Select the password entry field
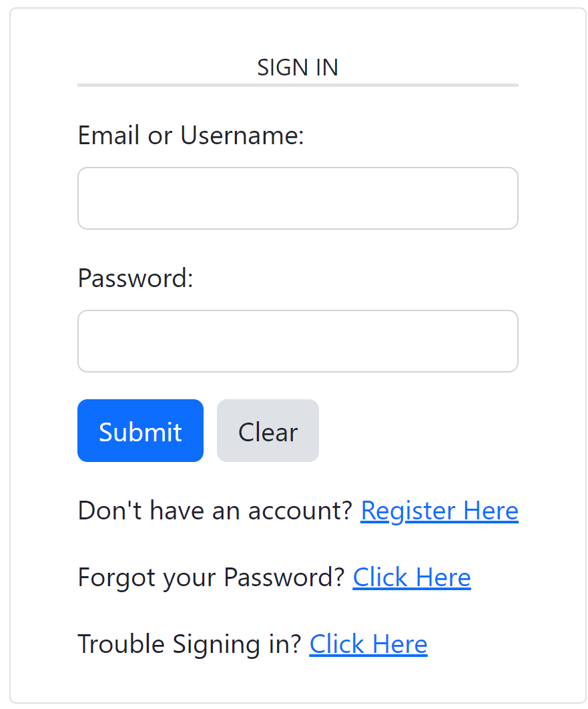 tap(298, 341)
